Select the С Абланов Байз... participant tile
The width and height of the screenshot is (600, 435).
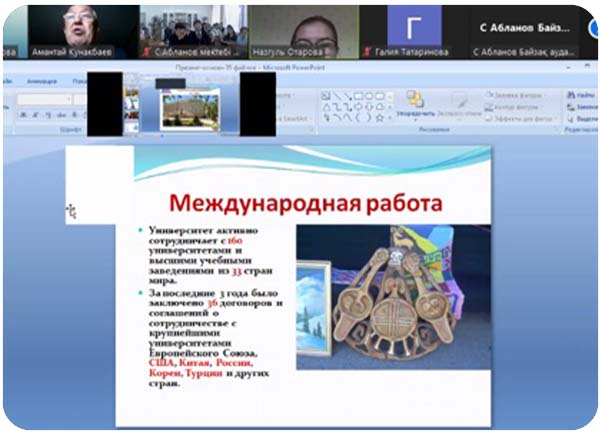click(x=525, y=32)
